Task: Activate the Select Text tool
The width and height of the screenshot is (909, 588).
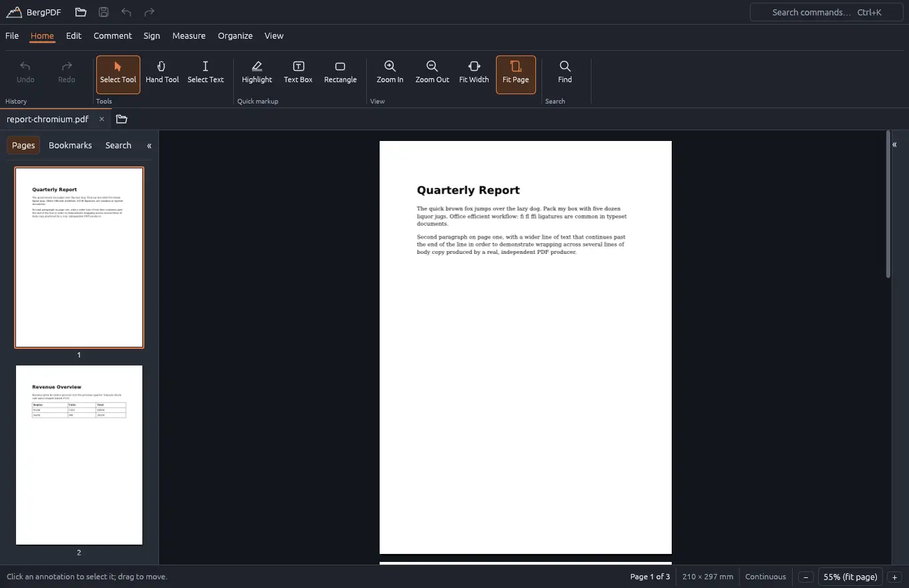Action: (205, 74)
